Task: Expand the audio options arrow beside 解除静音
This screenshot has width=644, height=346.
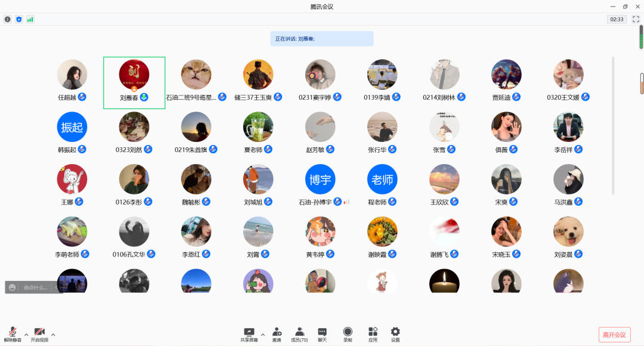Action: (26, 334)
